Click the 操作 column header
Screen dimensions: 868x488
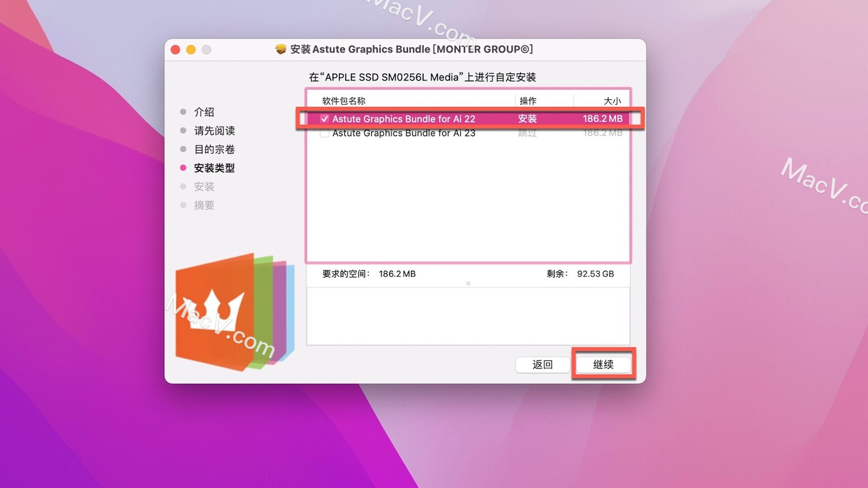pos(528,101)
